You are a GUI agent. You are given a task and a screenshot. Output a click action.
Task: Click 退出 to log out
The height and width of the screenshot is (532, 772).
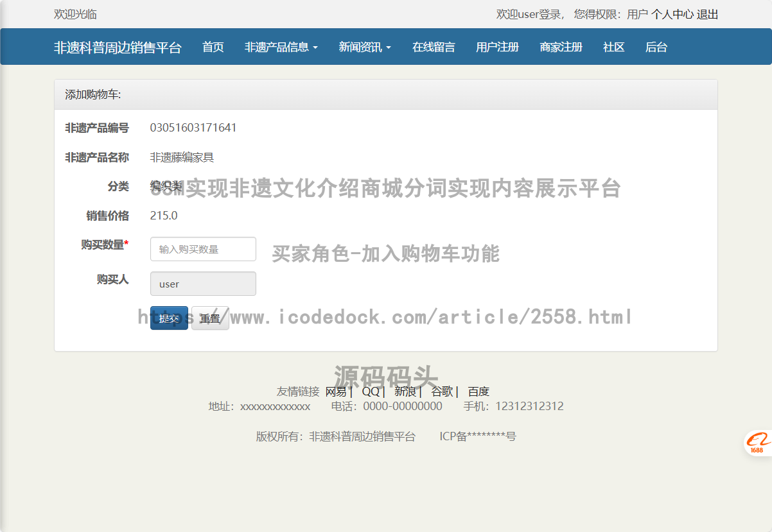[707, 14]
